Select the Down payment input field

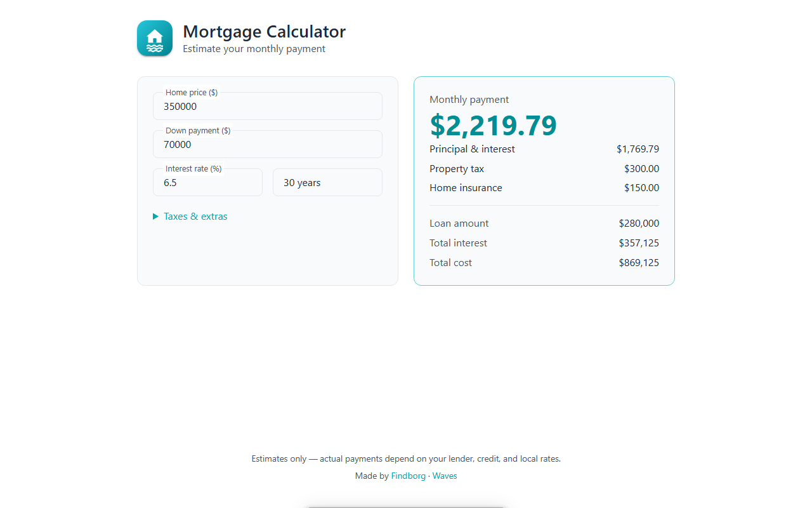click(x=268, y=144)
